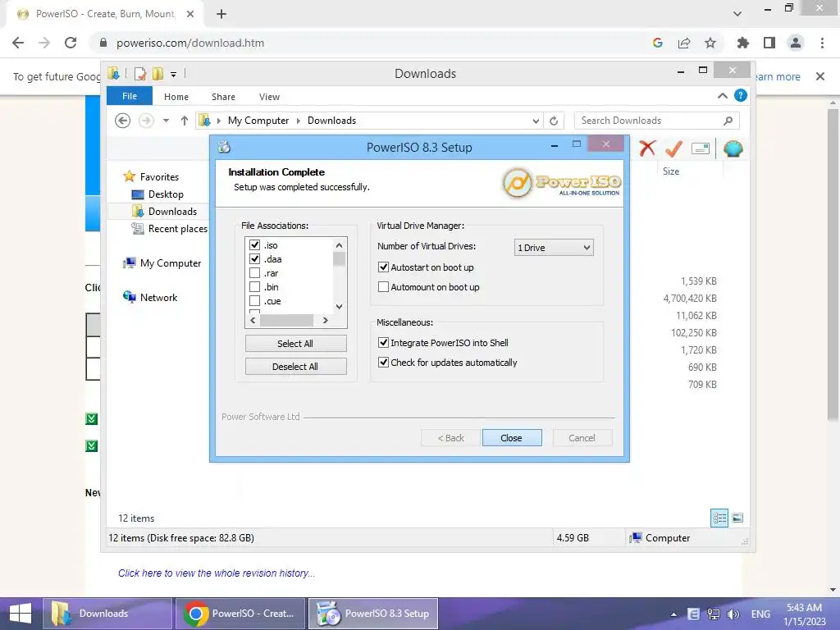The height and width of the screenshot is (630, 840).
Task: Click Chrome address bar URL
Action: tap(190, 43)
